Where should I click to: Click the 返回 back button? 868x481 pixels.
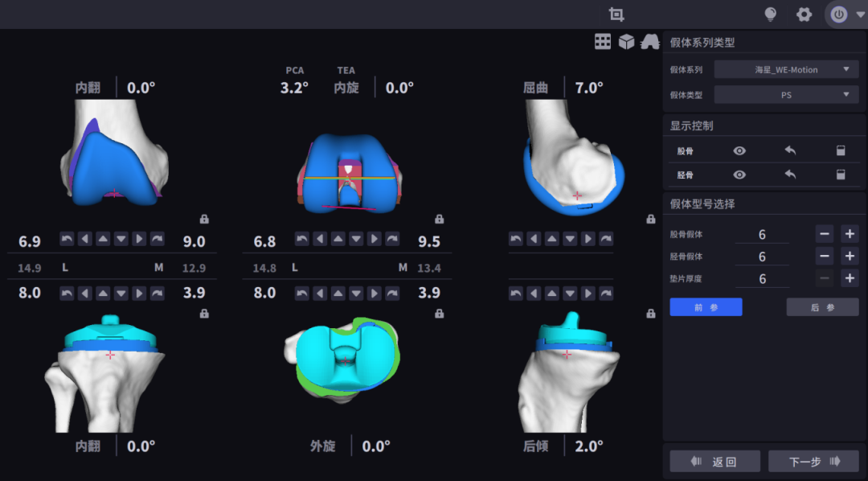(715, 461)
